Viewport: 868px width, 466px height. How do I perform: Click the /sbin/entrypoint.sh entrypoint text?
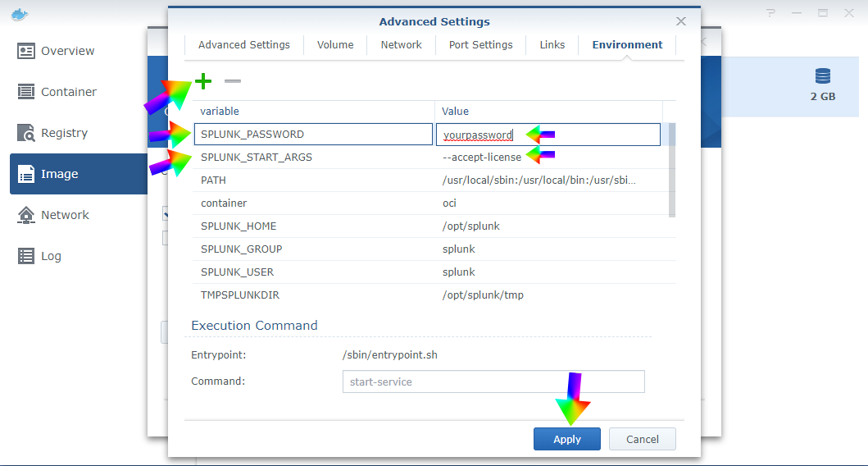tap(389, 355)
